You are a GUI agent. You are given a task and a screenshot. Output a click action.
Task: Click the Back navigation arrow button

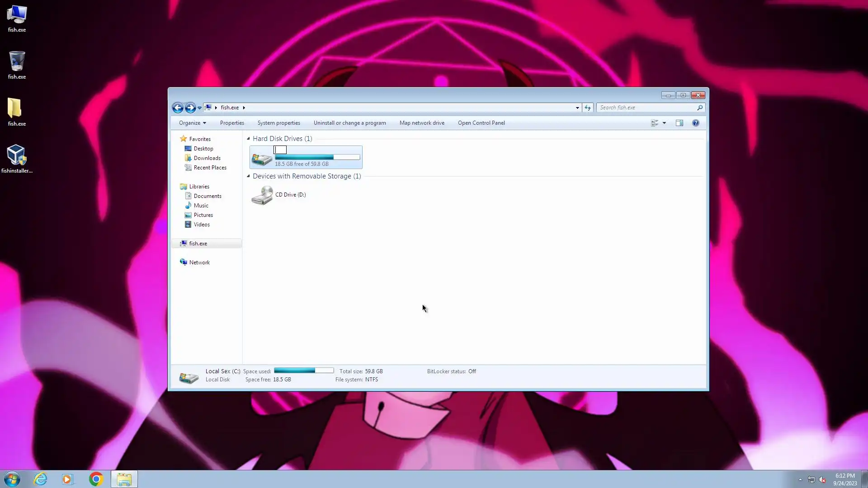178,108
